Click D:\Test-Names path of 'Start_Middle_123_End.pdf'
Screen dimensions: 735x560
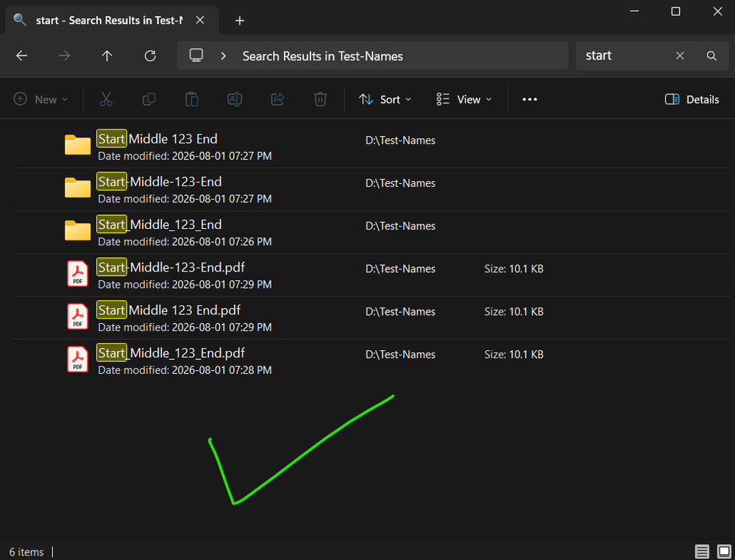pyautogui.click(x=400, y=355)
